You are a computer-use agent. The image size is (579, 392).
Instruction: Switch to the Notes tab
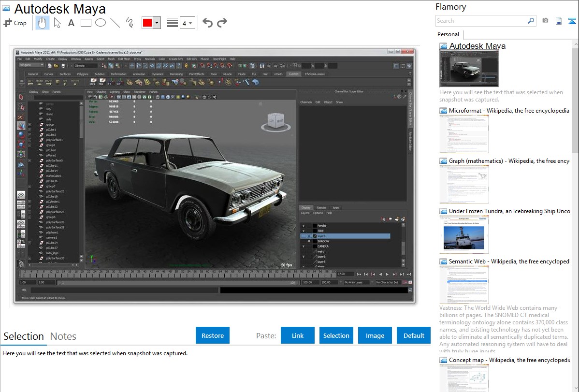[63, 336]
